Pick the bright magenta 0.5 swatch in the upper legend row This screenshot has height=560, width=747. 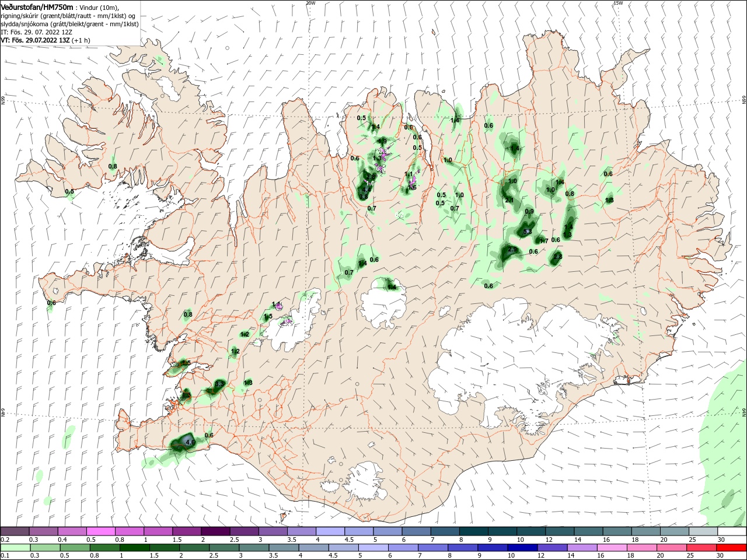coord(100,531)
